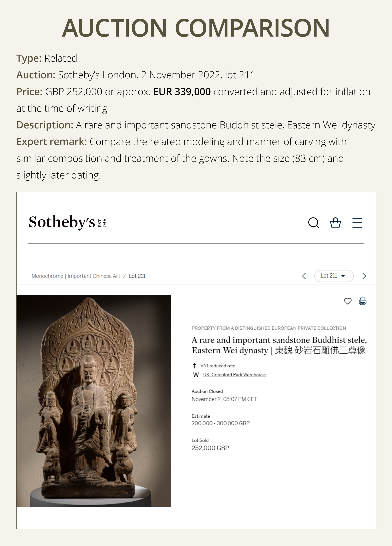Open the VAT reduced rate link
Image resolution: width=392 pixels, height=546 pixels.
pos(218,366)
